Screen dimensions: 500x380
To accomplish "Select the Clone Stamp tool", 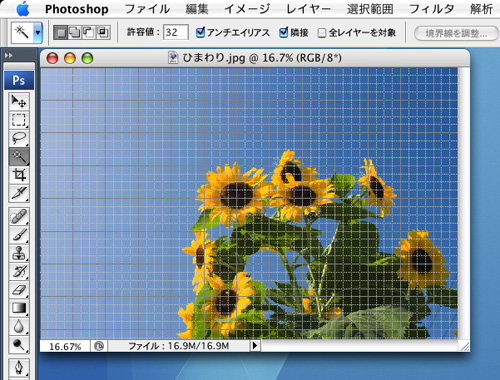I will point(19,253).
